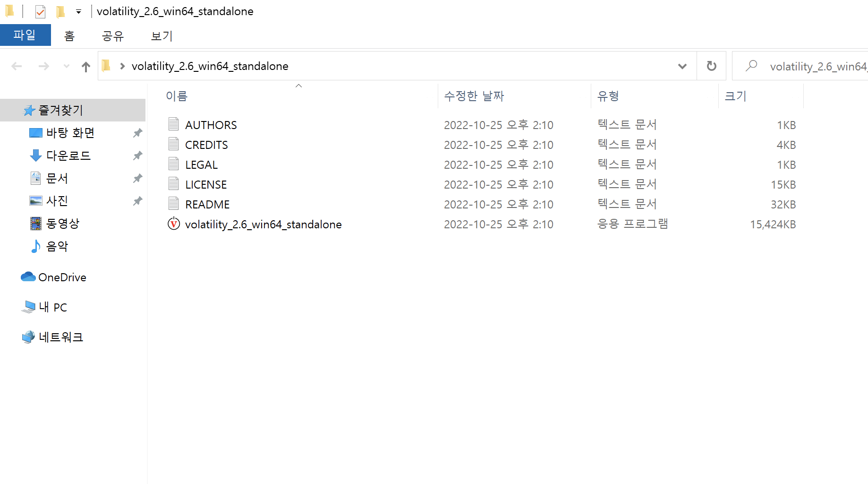Open 네트워크 in the navigation pane
The image size is (868, 484).
point(61,337)
